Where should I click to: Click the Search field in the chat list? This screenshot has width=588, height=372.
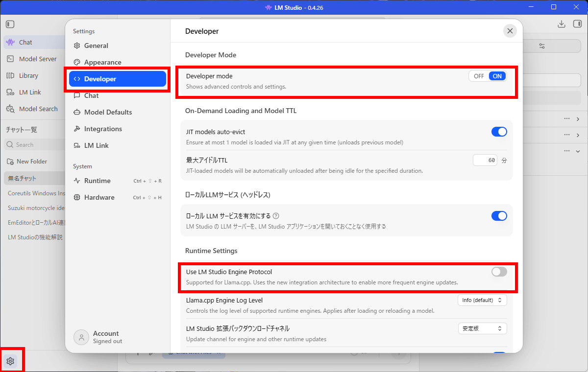pos(34,145)
